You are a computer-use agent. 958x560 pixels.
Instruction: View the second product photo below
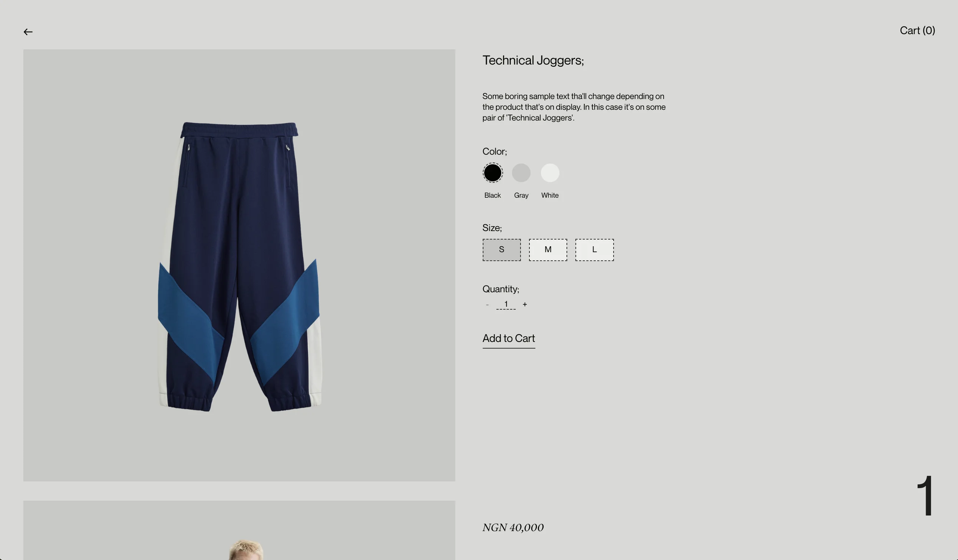[239, 530]
